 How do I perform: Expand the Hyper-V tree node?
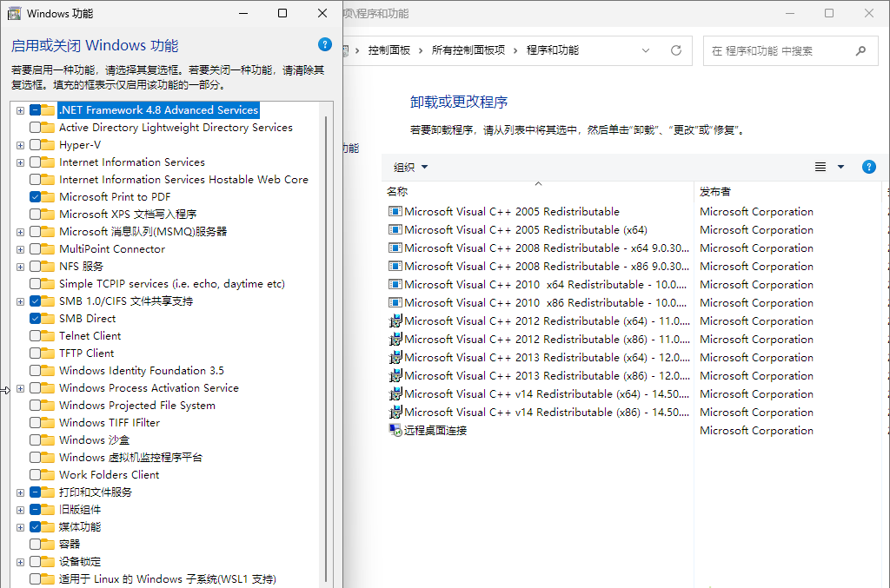point(21,145)
